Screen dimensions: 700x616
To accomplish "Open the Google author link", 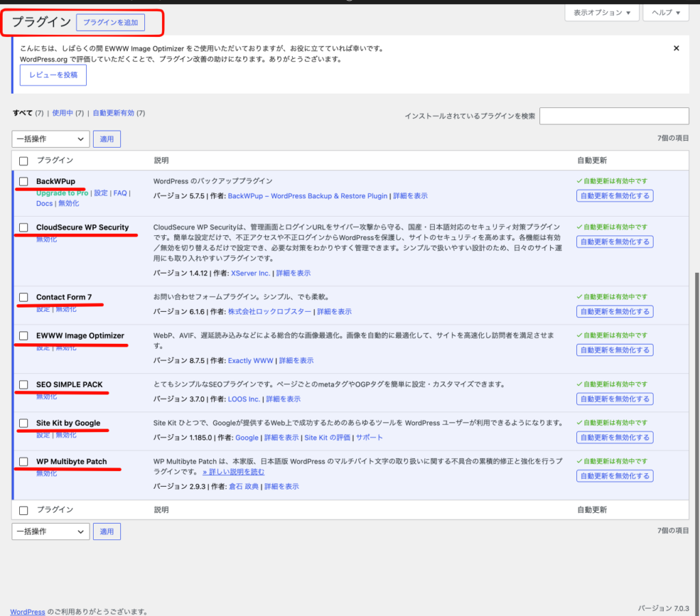I will (x=247, y=438).
